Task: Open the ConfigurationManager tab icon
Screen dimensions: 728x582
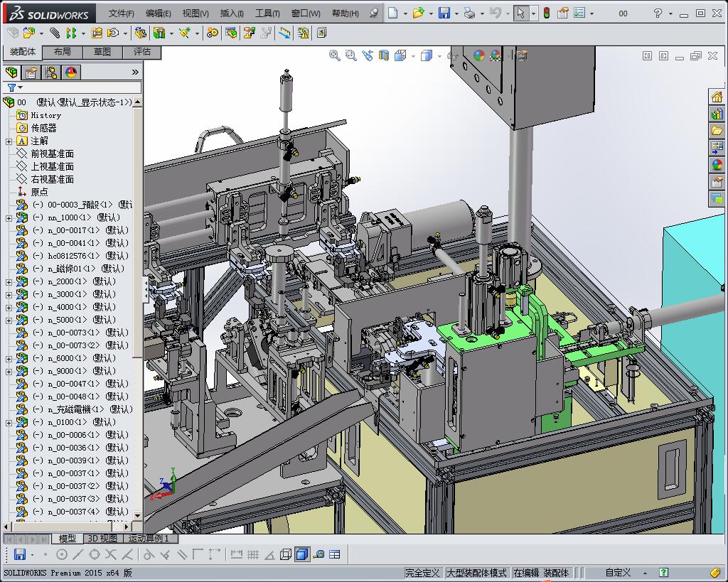Action: (x=51, y=72)
